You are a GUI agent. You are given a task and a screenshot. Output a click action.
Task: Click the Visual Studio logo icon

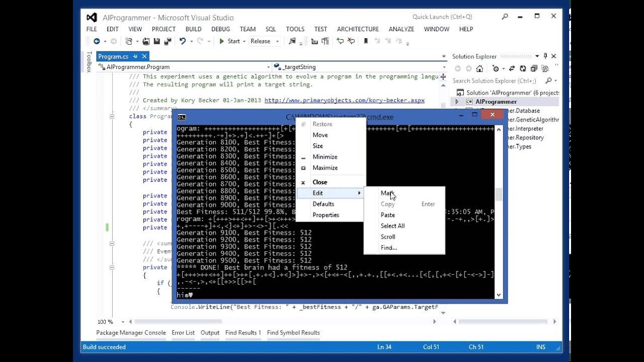click(92, 17)
